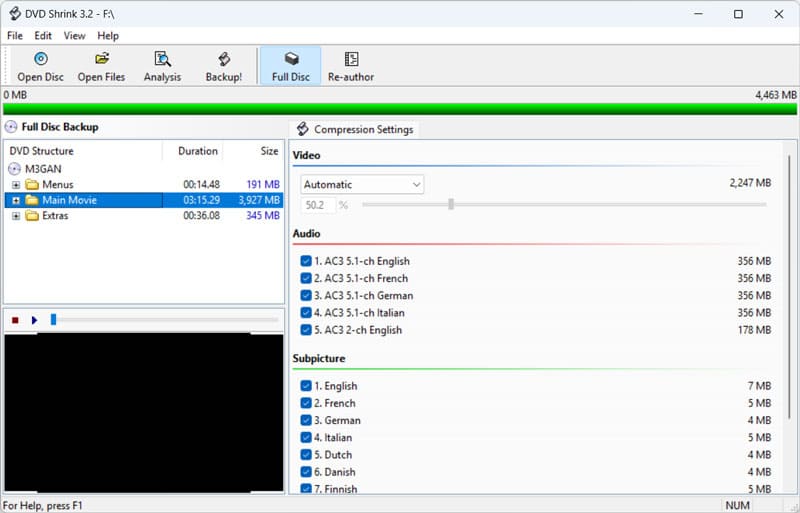
Task: Open the Help menu
Action: pyautogui.click(x=108, y=36)
